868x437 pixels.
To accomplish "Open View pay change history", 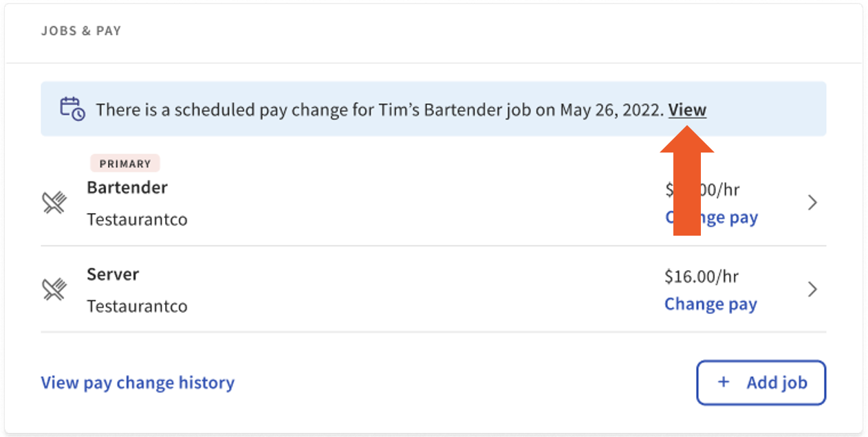I will (138, 383).
